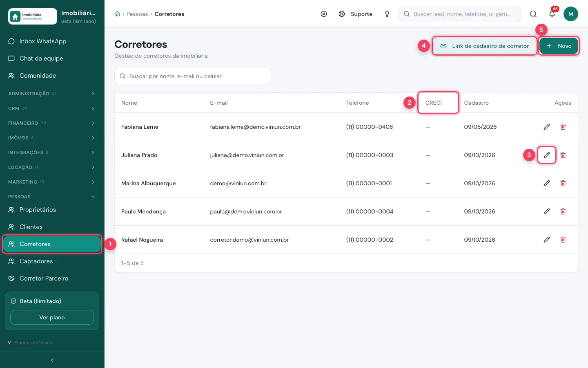
Task: Open the Captadores page
Action: point(52,261)
